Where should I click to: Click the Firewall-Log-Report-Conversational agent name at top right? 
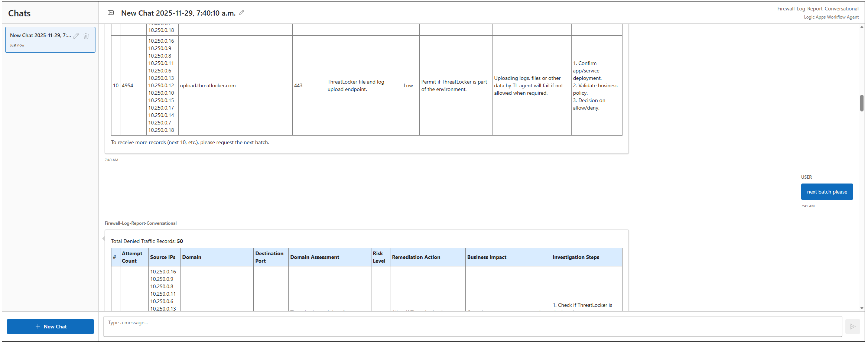(817, 9)
